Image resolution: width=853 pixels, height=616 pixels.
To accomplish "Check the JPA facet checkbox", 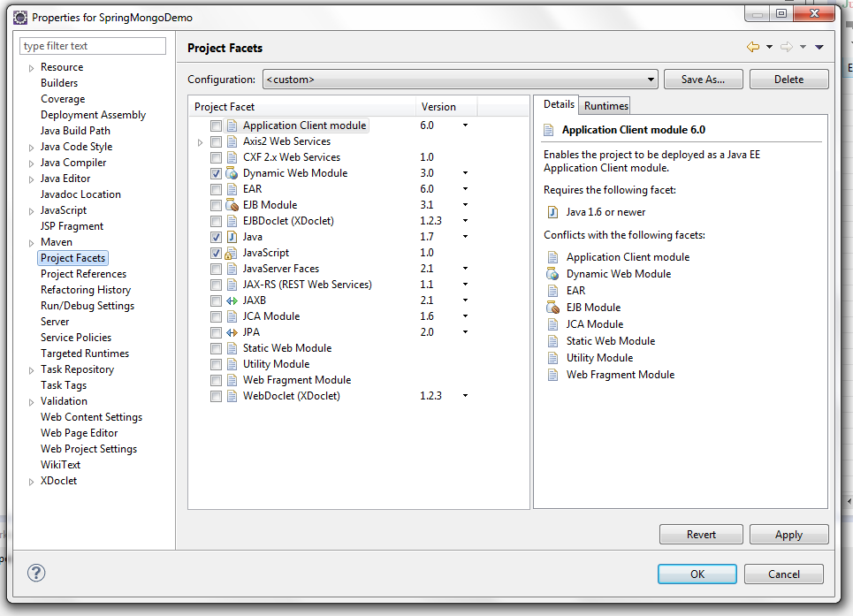I will pyautogui.click(x=216, y=332).
